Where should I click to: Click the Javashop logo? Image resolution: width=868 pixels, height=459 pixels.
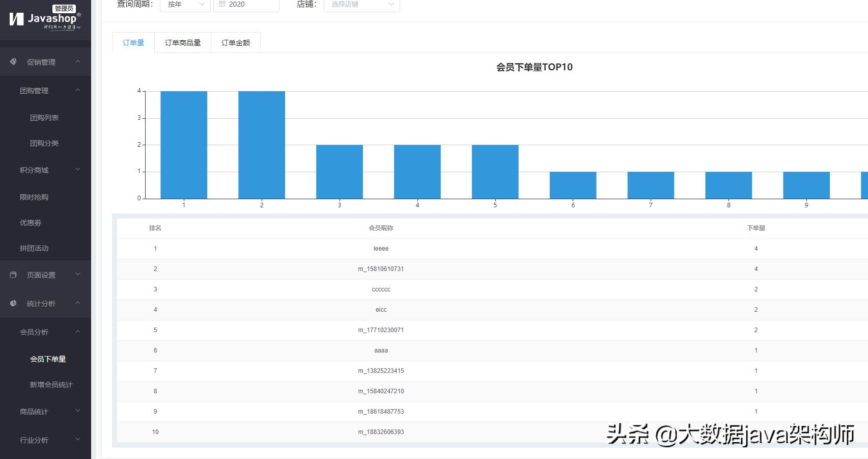[43, 19]
